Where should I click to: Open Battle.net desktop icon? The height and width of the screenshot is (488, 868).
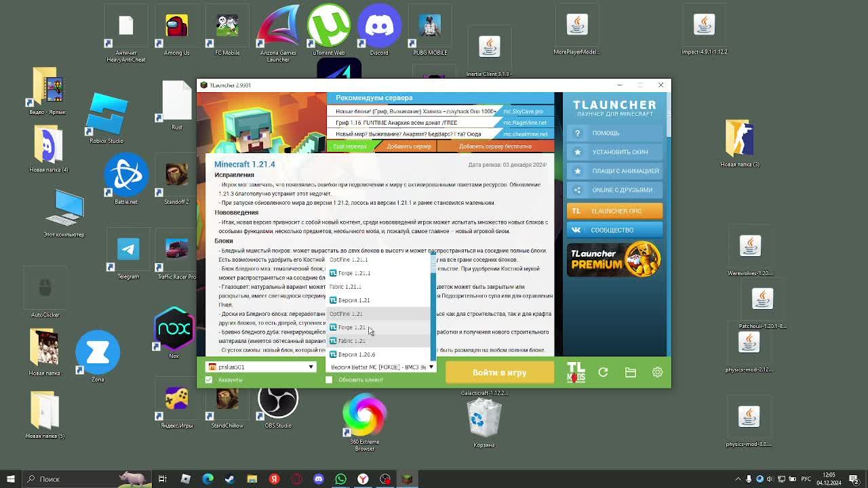pyautogui.click(x=126, y=180)
